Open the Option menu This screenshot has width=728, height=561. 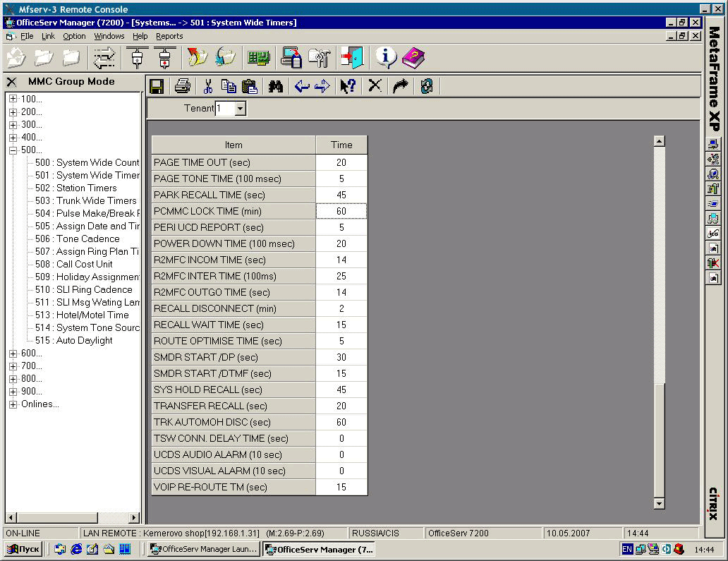pyautogui.click(x=74, y=36)
